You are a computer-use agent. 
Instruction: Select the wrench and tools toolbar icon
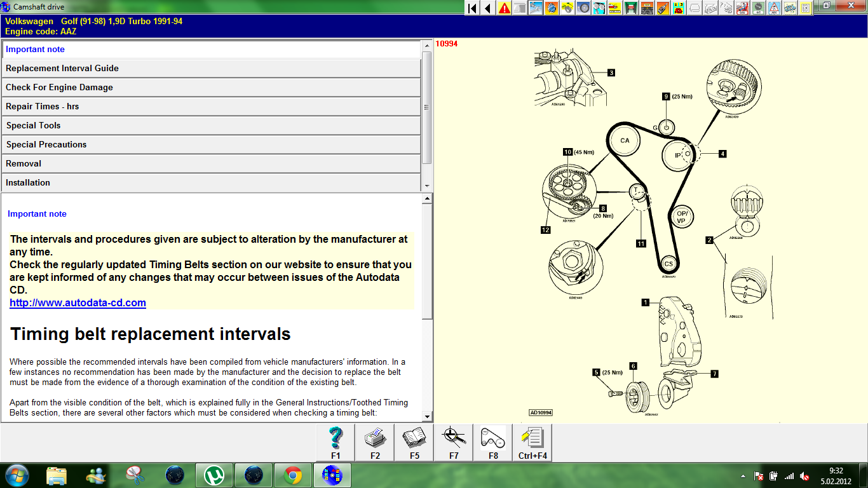pos(536,8)
